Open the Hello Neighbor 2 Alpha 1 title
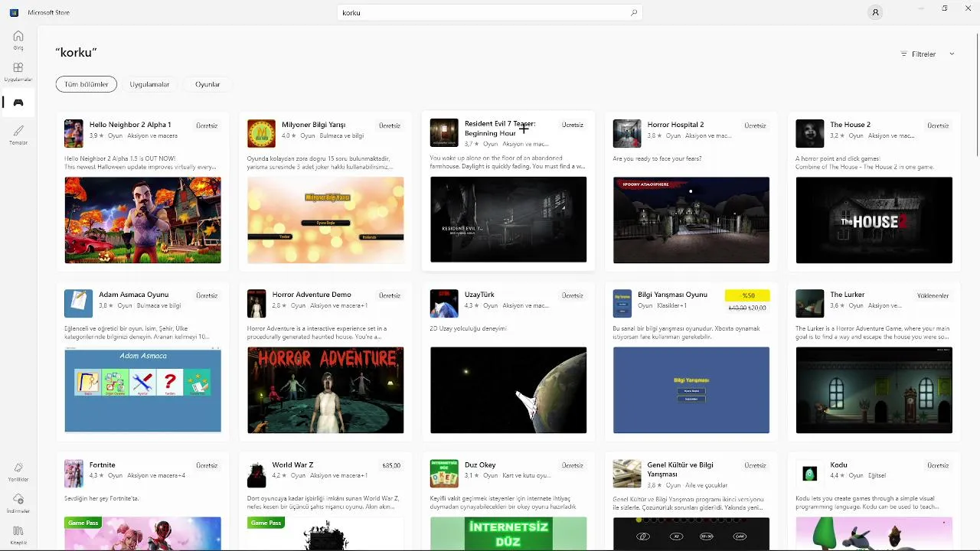The height and width of the screenshot is (551, 980). coord(130,125)
